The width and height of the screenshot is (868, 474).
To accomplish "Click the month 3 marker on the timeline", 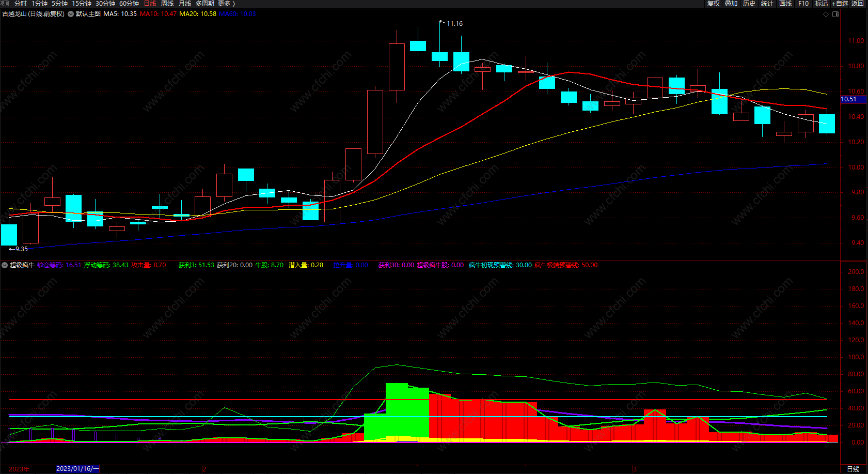I will [635, 469].
